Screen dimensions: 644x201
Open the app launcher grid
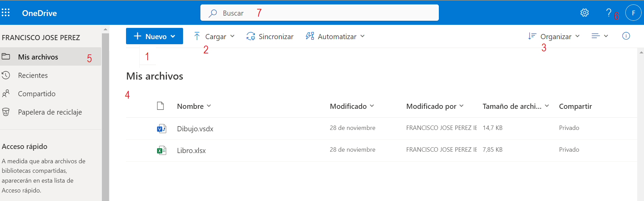pyautogui.click(x=6, y=13)
